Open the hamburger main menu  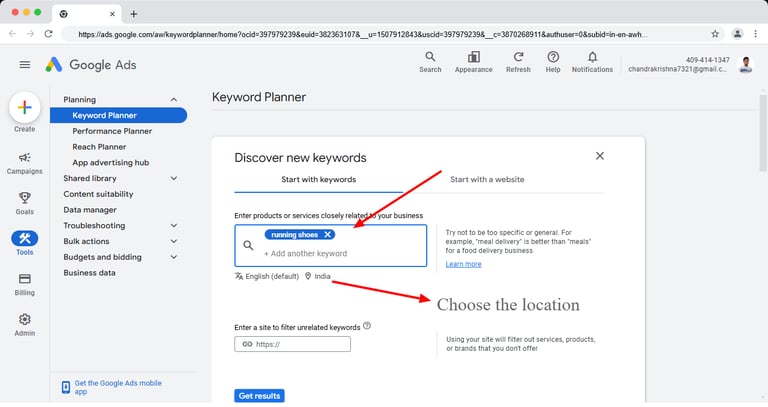tap(24, 65)
